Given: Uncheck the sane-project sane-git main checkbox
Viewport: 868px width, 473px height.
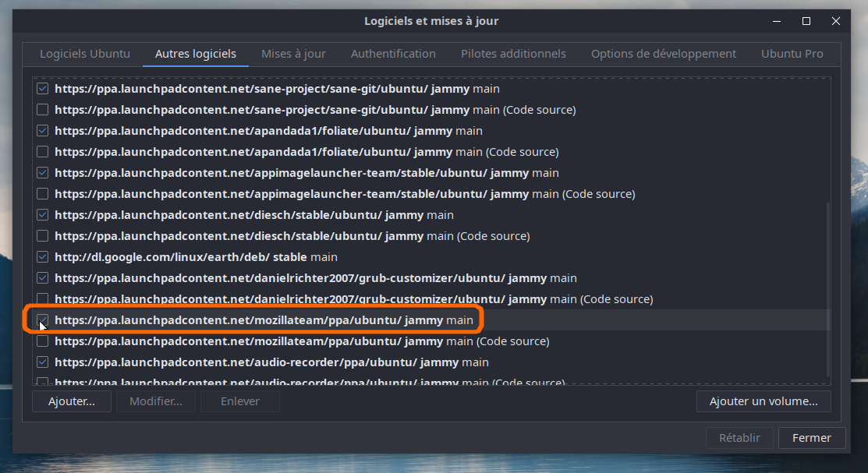Looking at the screenshot, I should 43,89.
